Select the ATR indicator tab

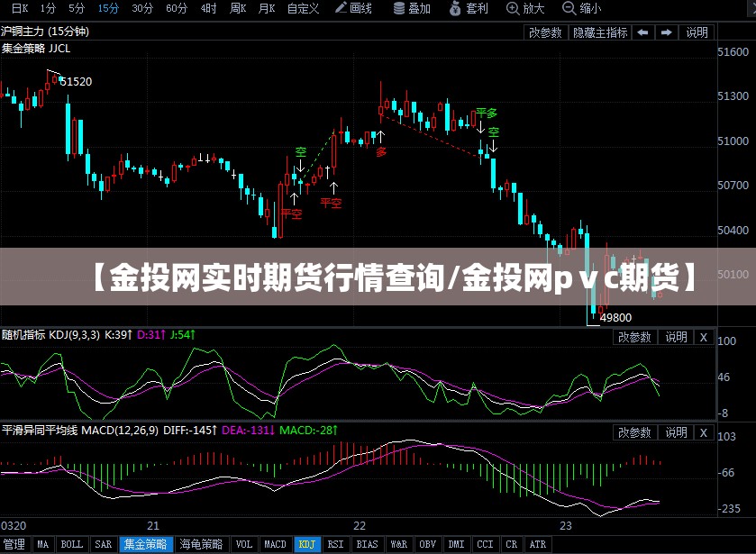538,544
